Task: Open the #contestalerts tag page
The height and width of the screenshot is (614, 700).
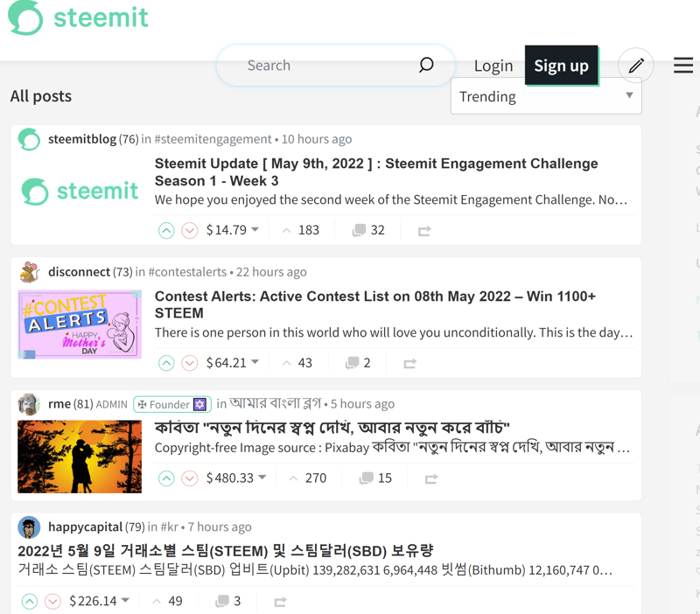Action: click(x=187, y=272)
